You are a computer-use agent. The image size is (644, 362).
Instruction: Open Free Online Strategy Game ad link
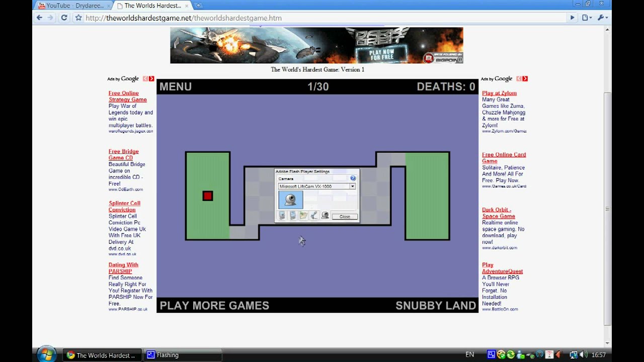(127, 96)
